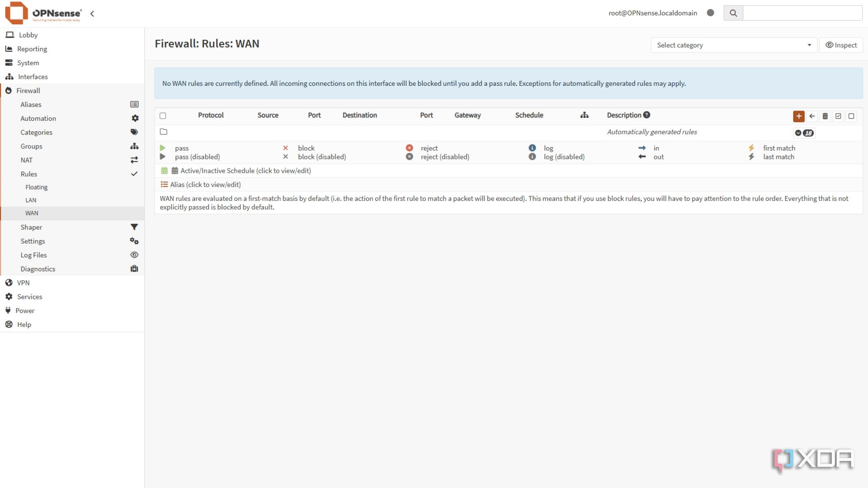Click the OPNsense logo
Screen dimensions: 868x488
pyautogui.click(x=43, y=13)
